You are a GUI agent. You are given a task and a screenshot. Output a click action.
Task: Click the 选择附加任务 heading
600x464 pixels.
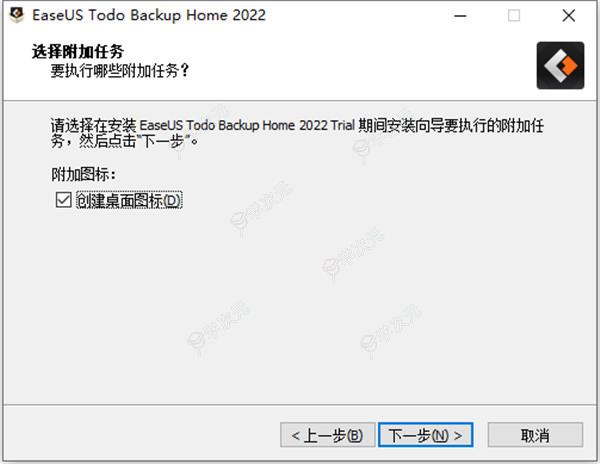point(78,51)
